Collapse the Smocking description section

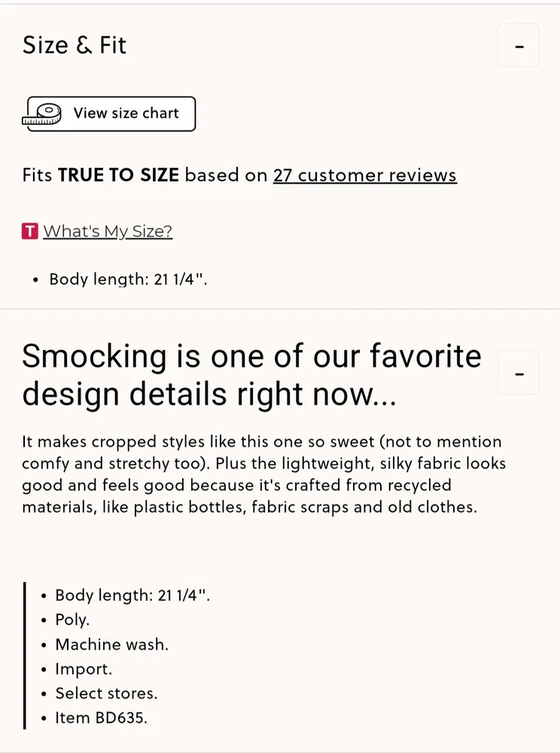click(519, 373)
